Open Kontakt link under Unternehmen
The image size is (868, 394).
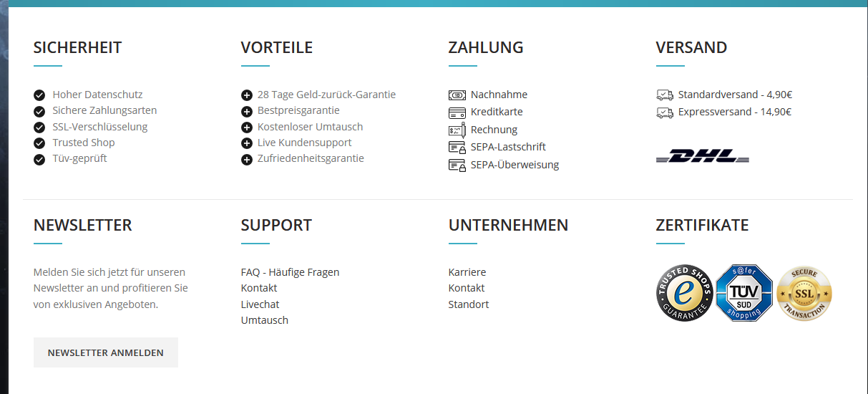click(x=467, y=288)
